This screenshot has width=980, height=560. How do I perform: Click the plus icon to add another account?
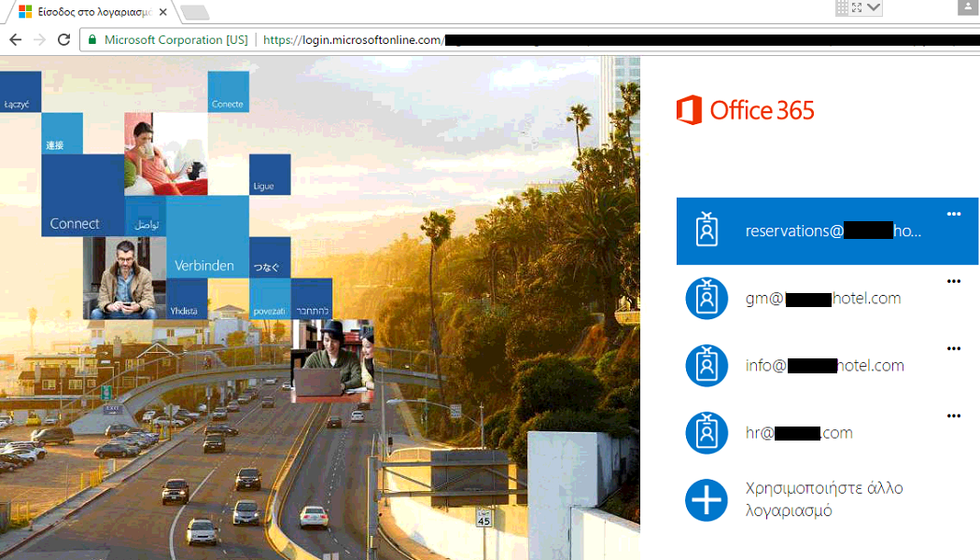click(707, 500)
